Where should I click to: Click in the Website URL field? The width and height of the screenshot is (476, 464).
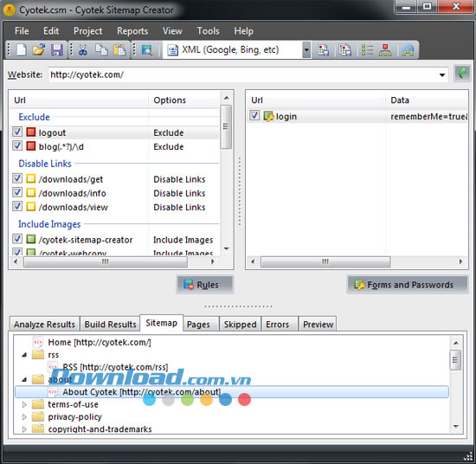pos(243,74)
